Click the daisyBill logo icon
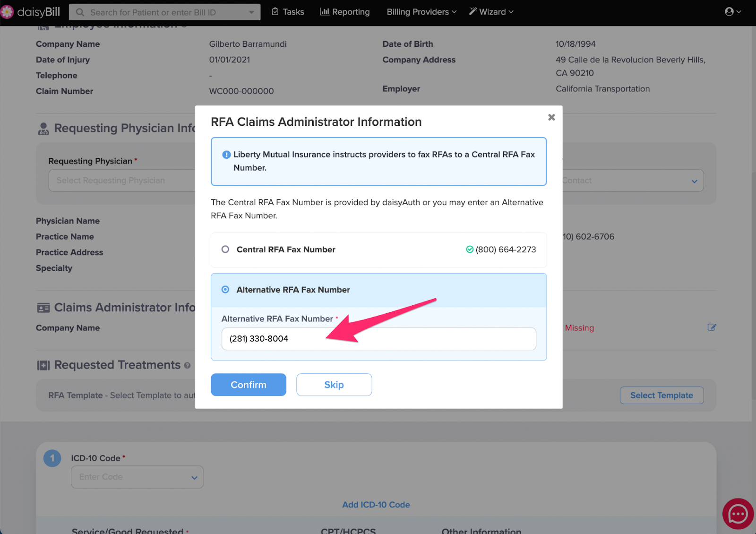 pyautogui.click(x=7, y=12)
